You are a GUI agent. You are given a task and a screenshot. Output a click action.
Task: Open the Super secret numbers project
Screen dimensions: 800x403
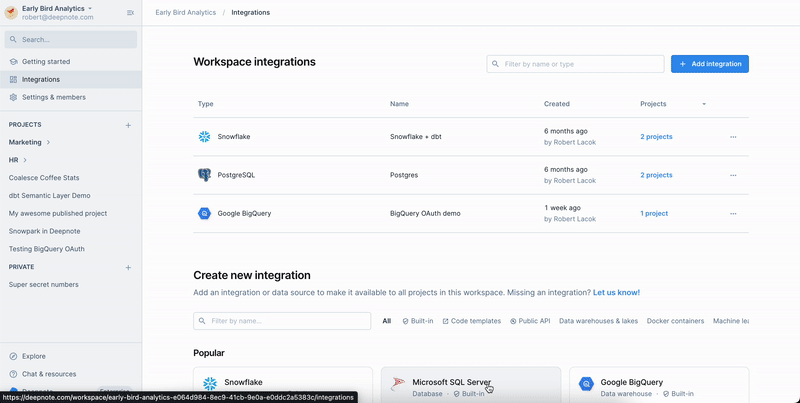point(43,285)
